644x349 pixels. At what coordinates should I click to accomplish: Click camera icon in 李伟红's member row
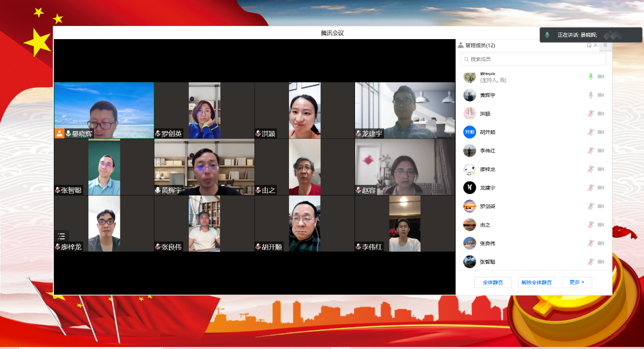(601, 151)
